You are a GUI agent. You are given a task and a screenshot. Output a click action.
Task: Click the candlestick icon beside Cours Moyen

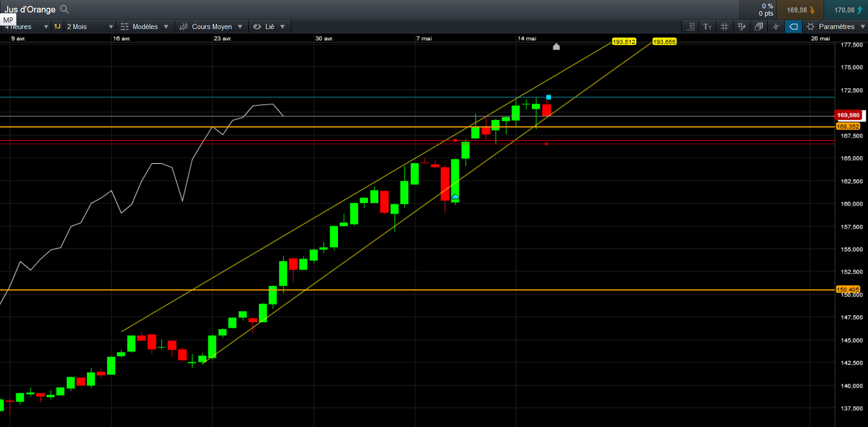(183, 27)
